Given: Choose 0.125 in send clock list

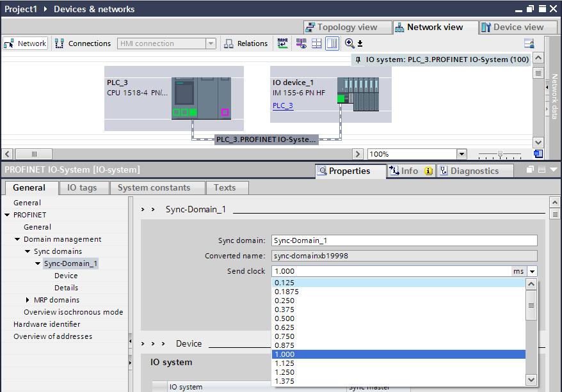Looking at the screenshot, I should (x=399, y=283).
